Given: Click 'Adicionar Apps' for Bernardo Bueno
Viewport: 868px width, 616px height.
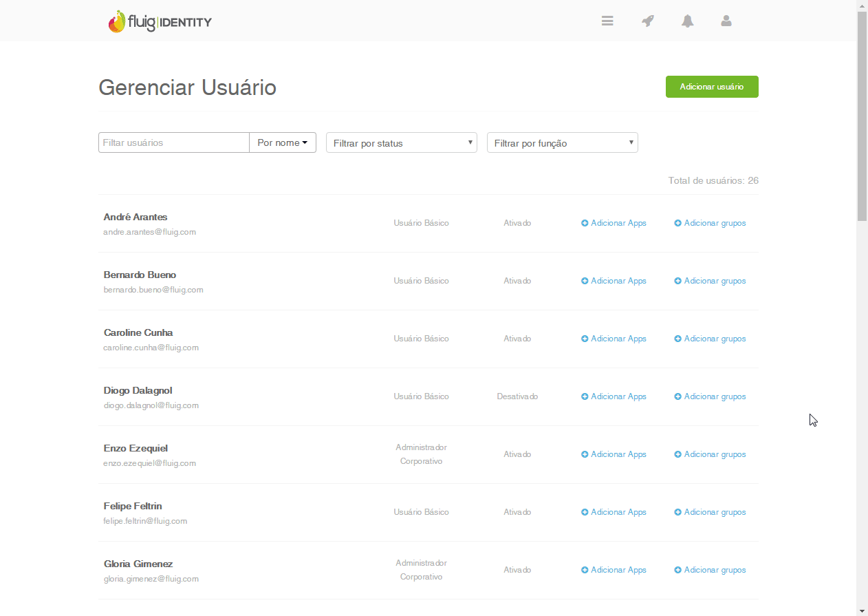Looking at the screenshot, I should pyautogui.click(x=618, y=281).
